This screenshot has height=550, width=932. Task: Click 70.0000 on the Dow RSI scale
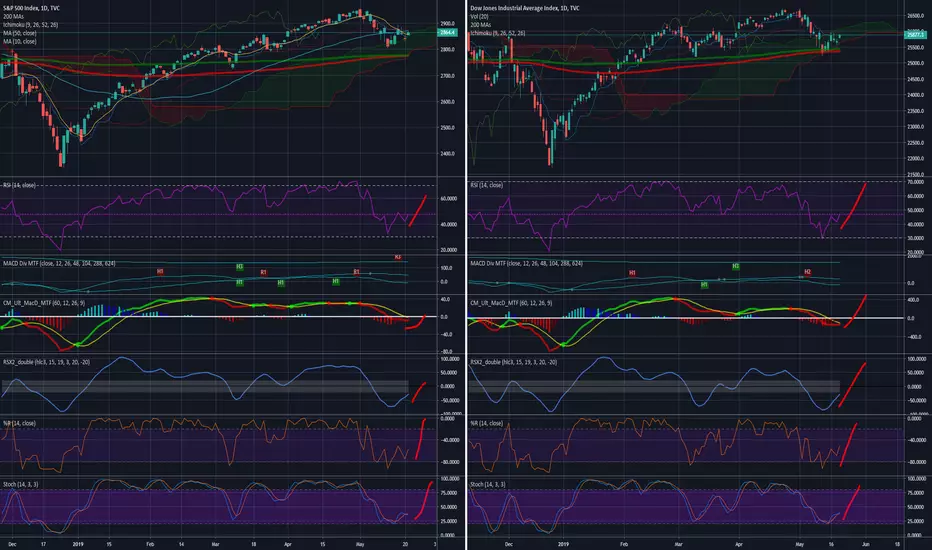pos(915,182)
